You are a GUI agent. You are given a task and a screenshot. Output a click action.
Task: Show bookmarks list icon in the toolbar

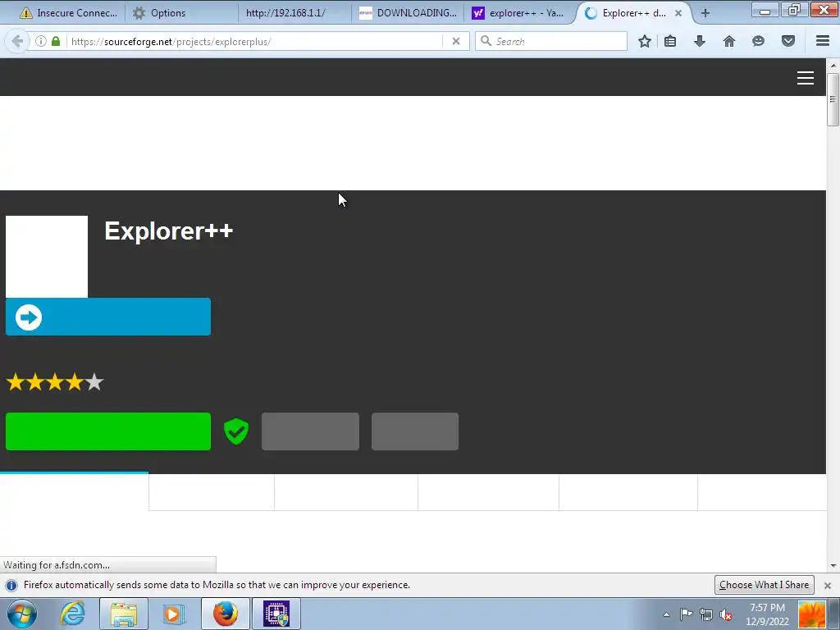pyautogui.click(x=670, y=41)
